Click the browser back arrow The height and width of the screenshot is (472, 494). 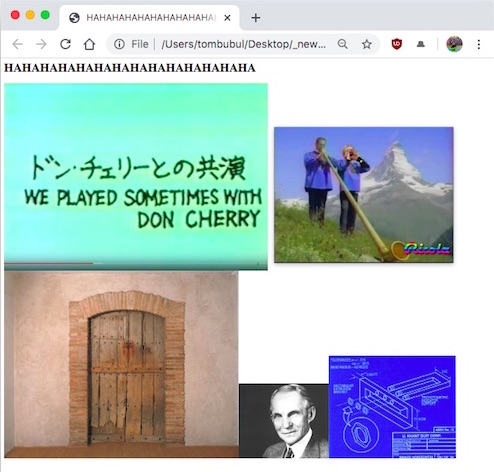pyautogui.click(x=17, y=44)
